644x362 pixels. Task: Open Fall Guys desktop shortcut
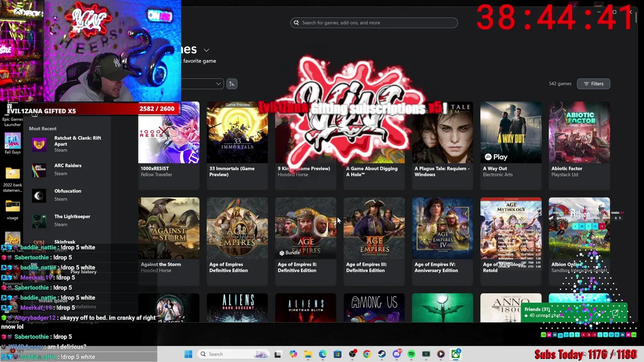coord(13,143)
